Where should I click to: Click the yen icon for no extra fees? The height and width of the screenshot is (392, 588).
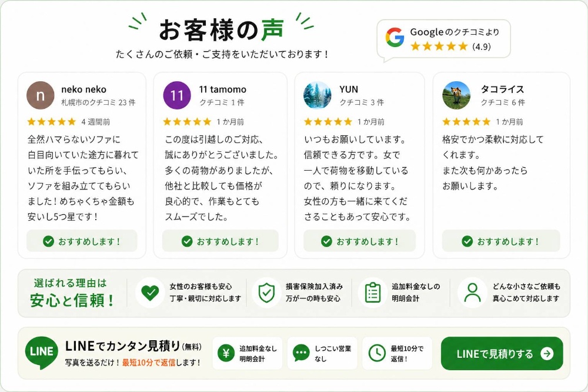226,353
